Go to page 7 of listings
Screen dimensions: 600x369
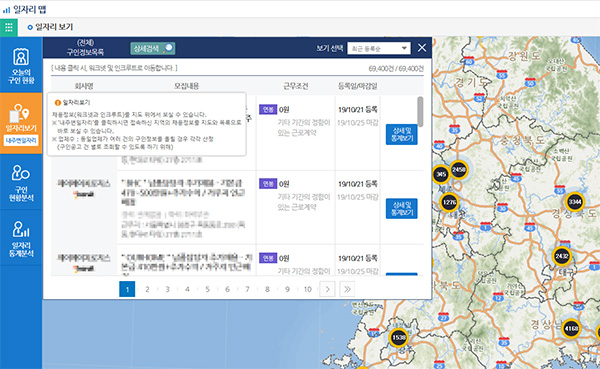[x=247, y=289]
